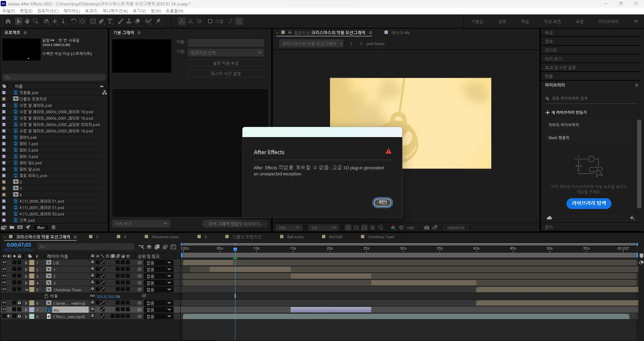
Task: Select the 학습 workspace
Action: [525, 22]
